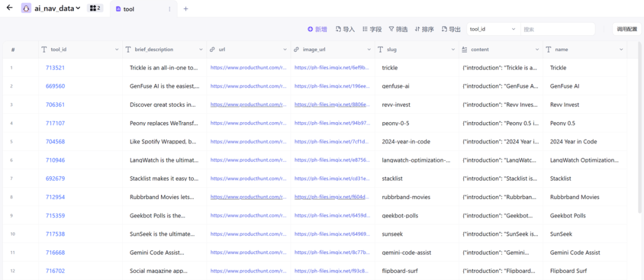This screenshot has width=644, height=280.
Task: Select the content cell beginning 'Flipboard'
Action: pos(501,271)
